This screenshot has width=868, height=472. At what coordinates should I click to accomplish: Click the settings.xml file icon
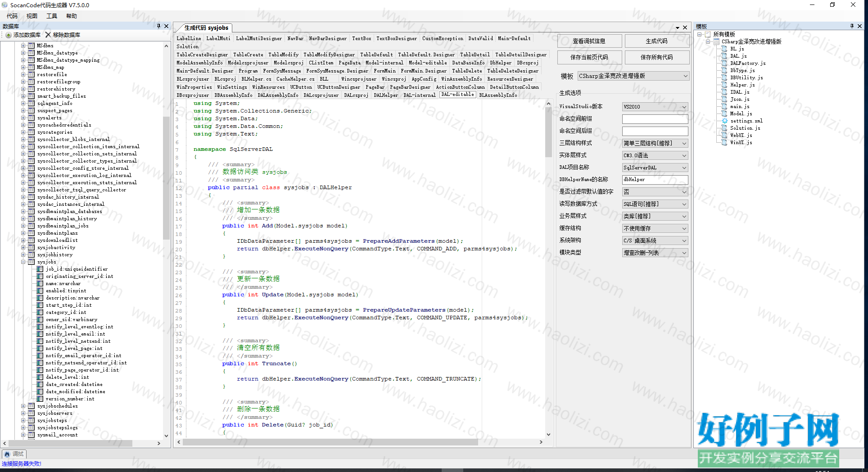pos(724,121)
